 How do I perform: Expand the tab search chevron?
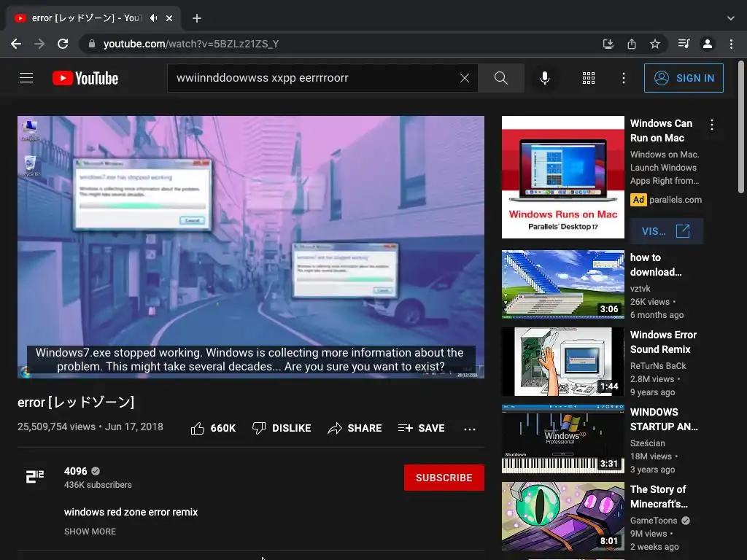click(x=731, y=18)
